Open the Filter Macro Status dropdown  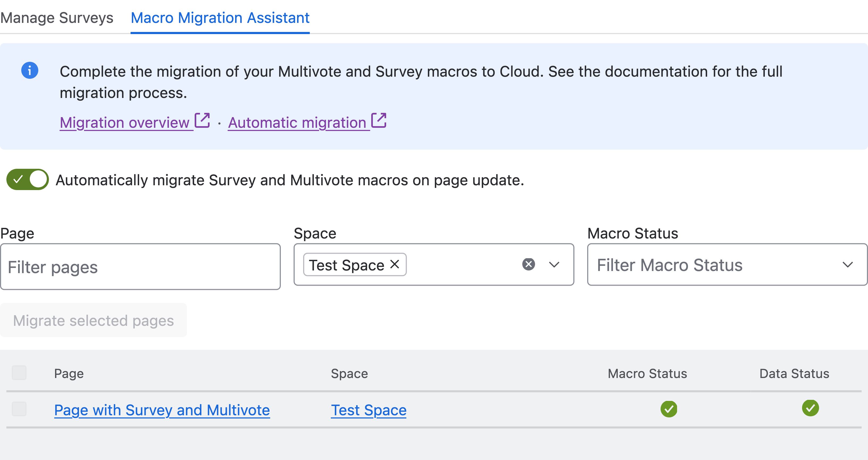[727, 264]
